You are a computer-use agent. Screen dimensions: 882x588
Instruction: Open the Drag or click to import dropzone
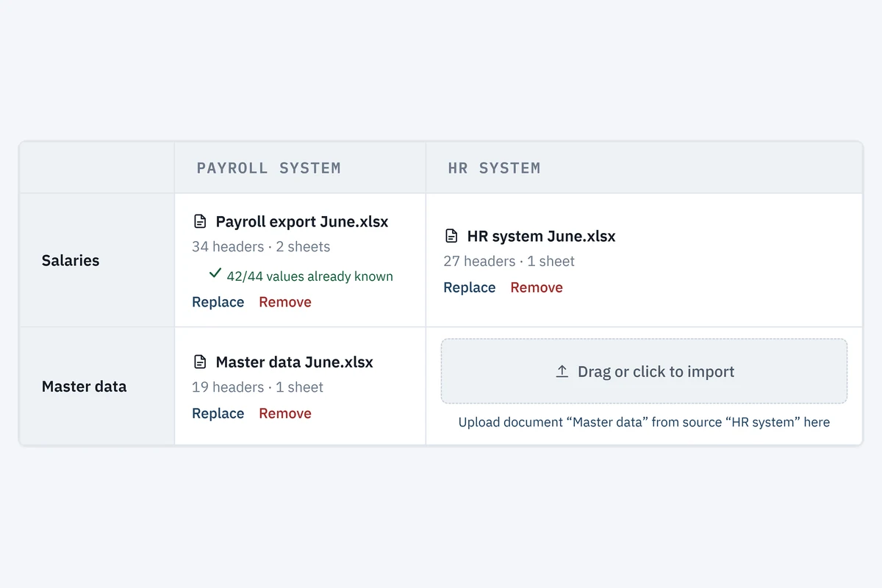[x=644, y=371]
